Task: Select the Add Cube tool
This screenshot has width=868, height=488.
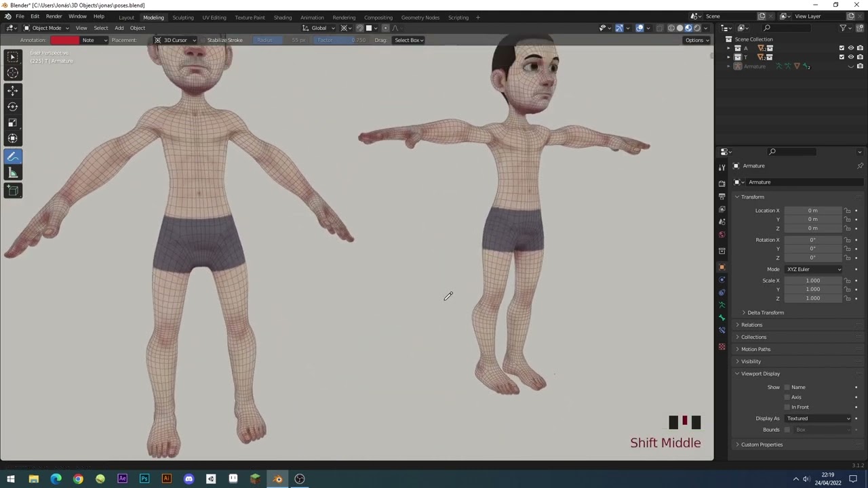Action: [12, 190]
